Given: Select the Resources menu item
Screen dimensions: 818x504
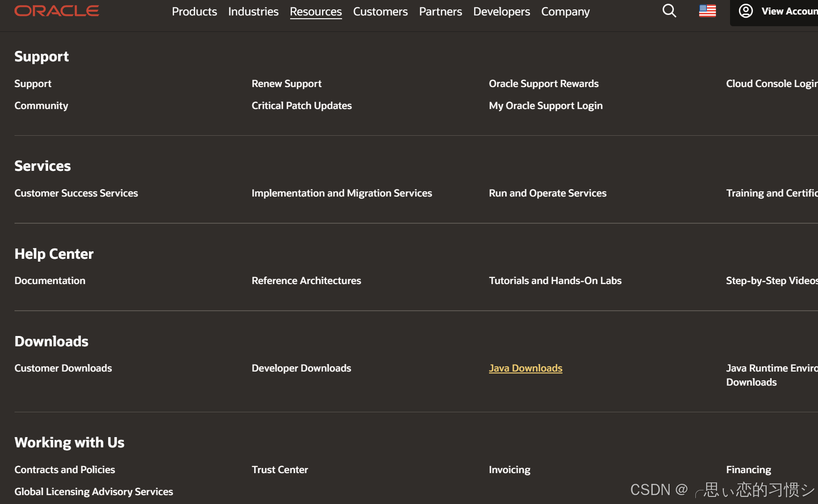Looking at the screenshot, I should 316,11.
